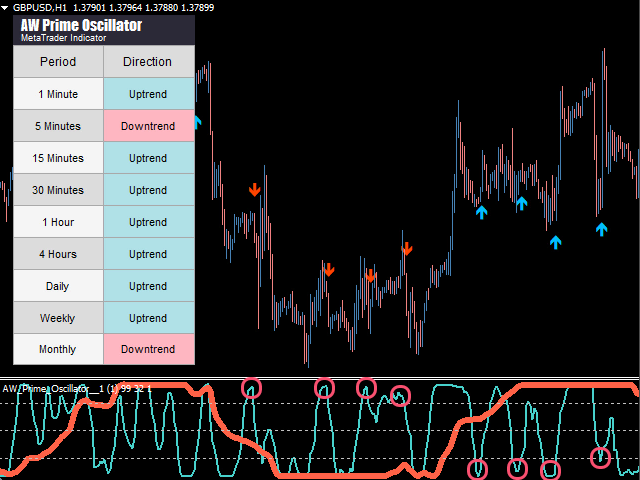This screenshot has height=480, width=640.
Task: Click the leftmost red down arrow on chart
Action: pyautogui.click(x=254, y=188)
